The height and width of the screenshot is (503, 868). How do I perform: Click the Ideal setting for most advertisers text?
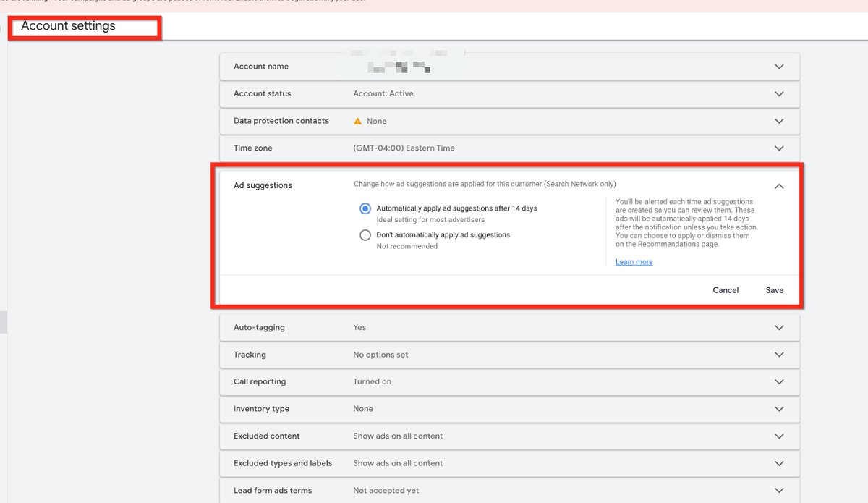click(430, 219)
